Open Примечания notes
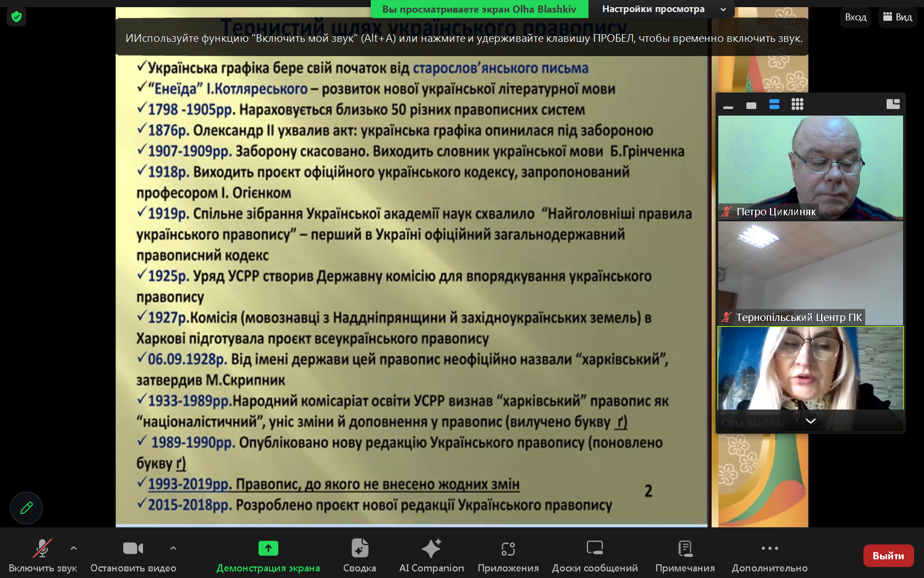This screenshot has width=924, height=578. pyautogui.click(x=685, y=555)
